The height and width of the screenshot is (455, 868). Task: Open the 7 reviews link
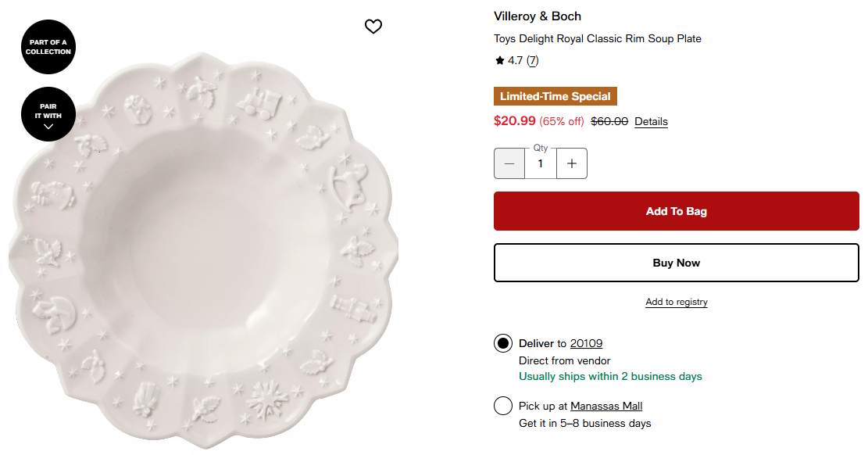(x=532, y=60)
